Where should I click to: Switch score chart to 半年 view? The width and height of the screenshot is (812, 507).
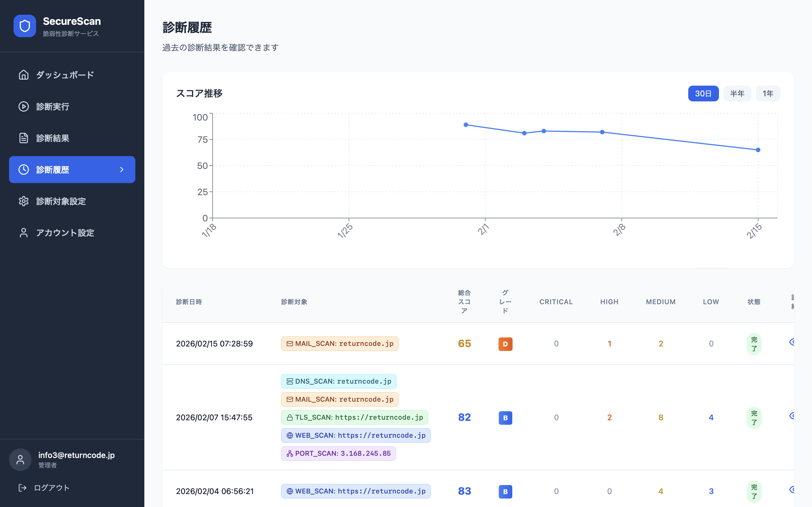tap(737, 94)
